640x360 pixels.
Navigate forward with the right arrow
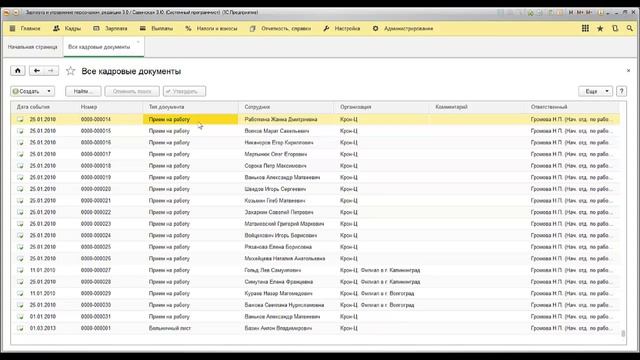coord(51,71)
